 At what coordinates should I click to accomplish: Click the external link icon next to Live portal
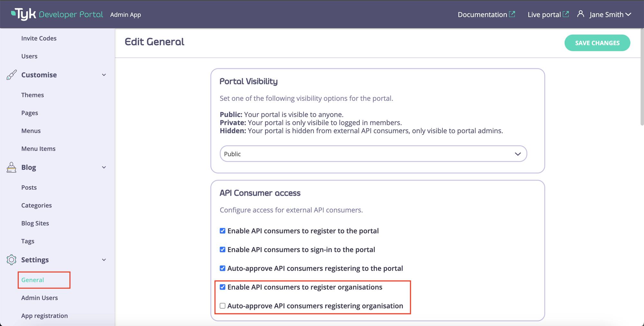pyautogui.click(x=566, y=14)
